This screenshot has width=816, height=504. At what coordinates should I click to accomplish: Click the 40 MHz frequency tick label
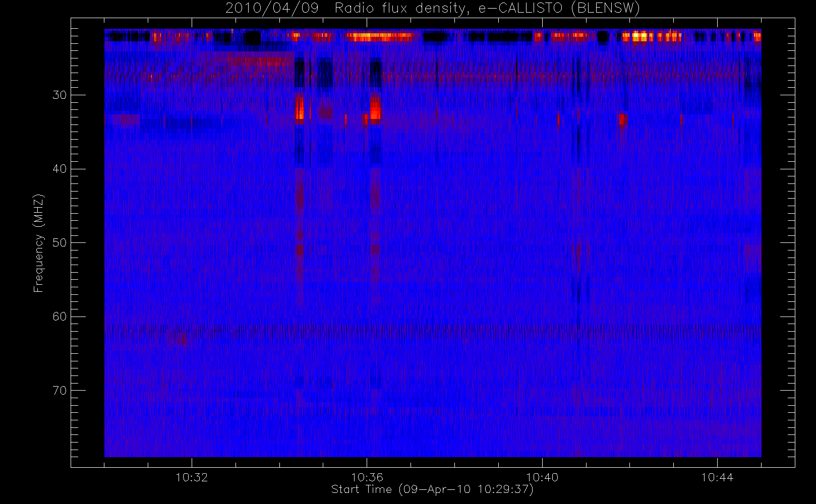[x=60, y=169]
